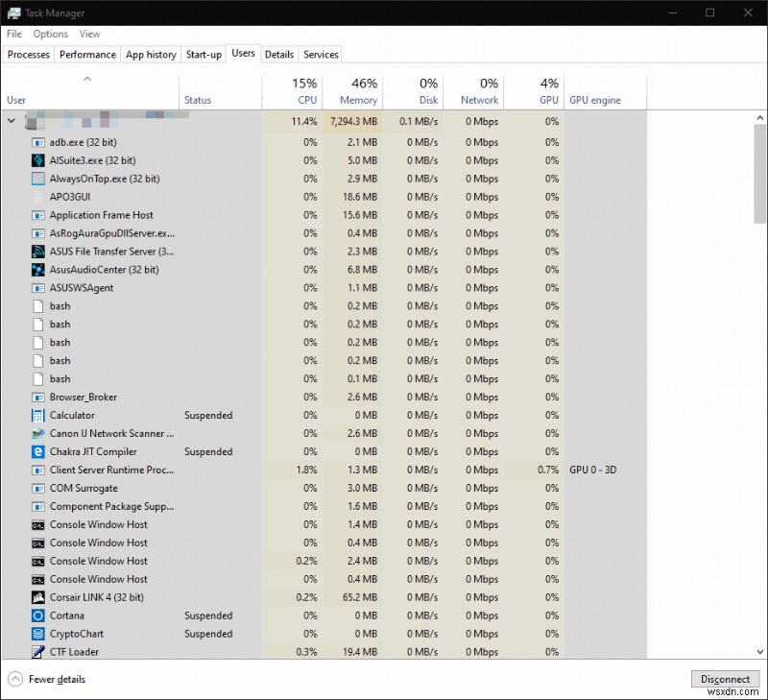The image size is (768, 700).
Task: Open the View menu
Action: 89,34
